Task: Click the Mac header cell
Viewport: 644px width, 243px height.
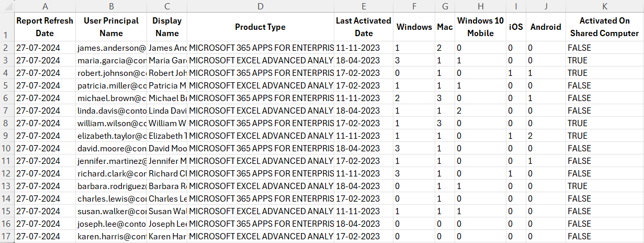Action: click(x=445, y=27)
